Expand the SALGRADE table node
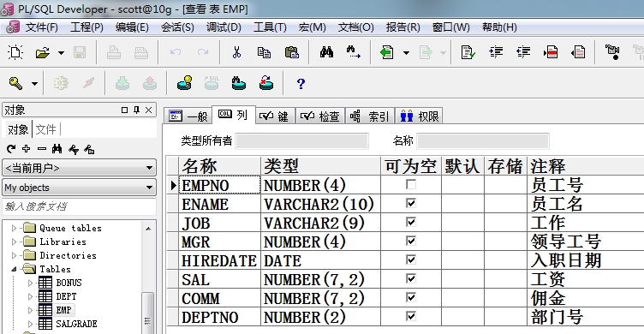 [30, 324]
